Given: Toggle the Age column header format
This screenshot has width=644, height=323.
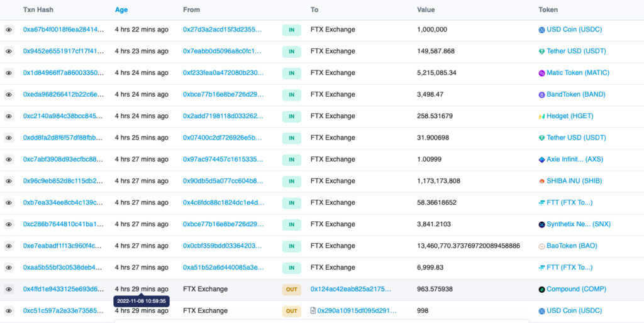Looking at the screenshot, I should pos(121,10).
